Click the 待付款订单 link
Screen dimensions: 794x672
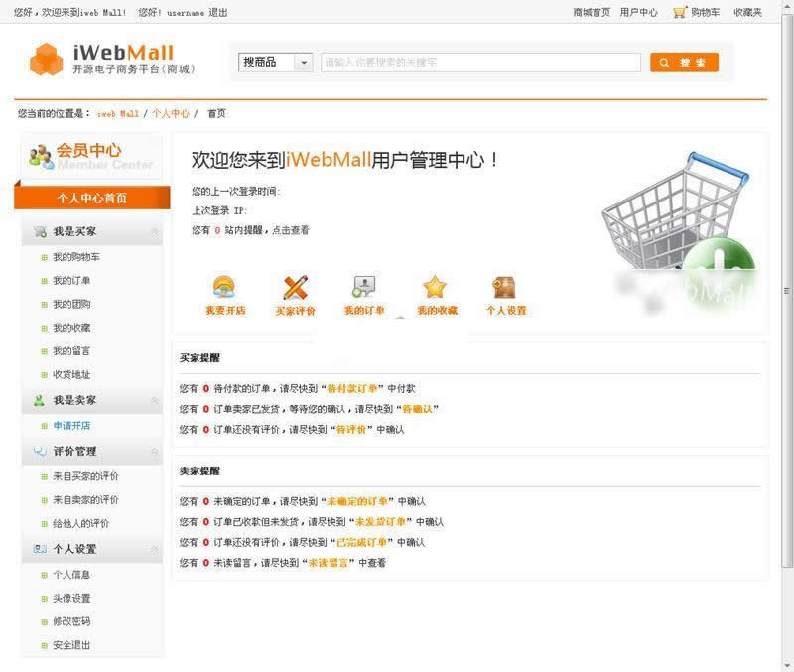pos(352,388)
